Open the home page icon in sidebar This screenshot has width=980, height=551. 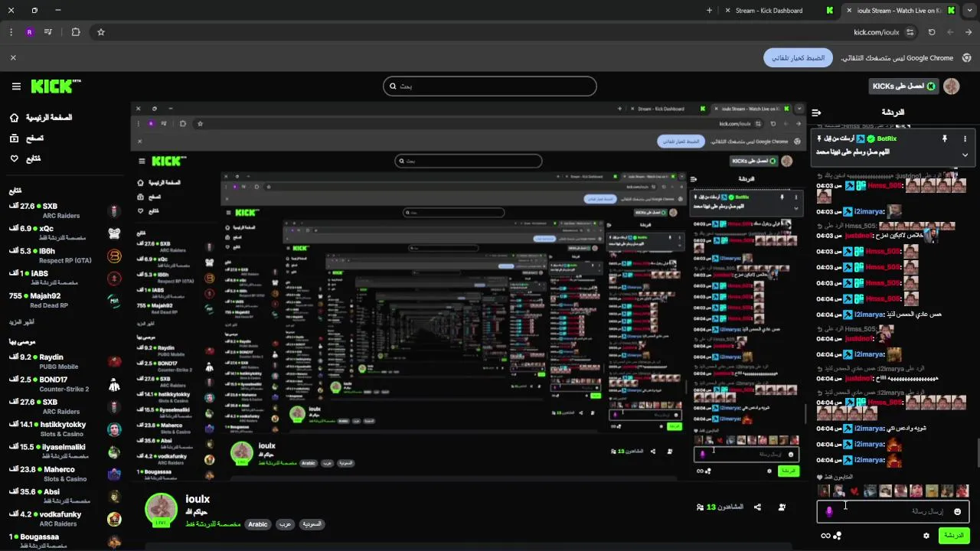[x=15, y=118]
